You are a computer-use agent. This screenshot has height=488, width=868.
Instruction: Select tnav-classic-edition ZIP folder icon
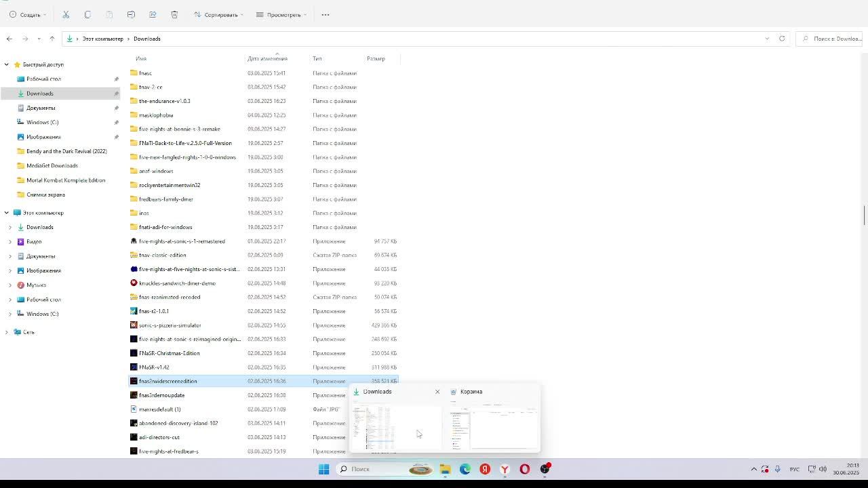click(134, 255)
